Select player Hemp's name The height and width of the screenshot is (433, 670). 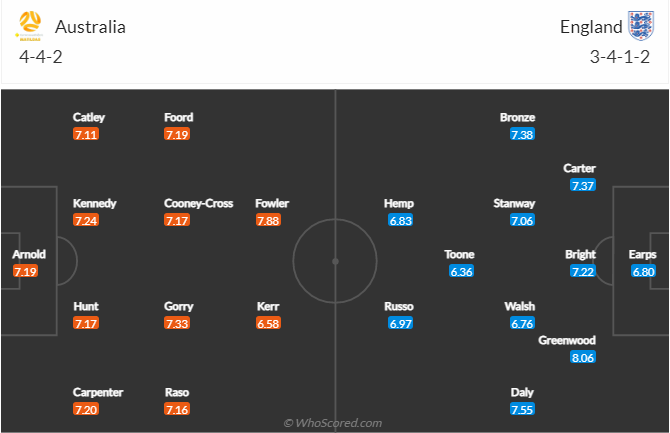pos(399,203)
